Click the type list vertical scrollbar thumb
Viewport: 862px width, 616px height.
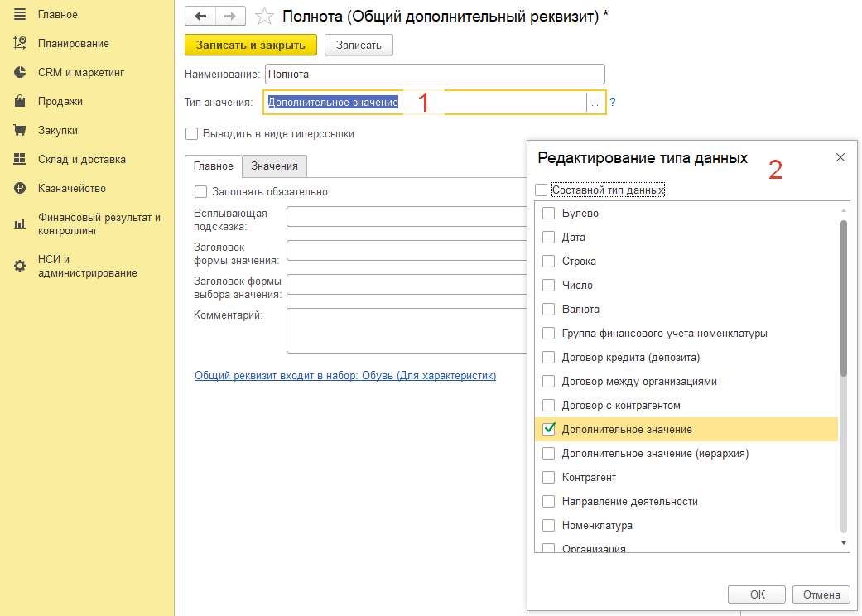pos(843,298)
